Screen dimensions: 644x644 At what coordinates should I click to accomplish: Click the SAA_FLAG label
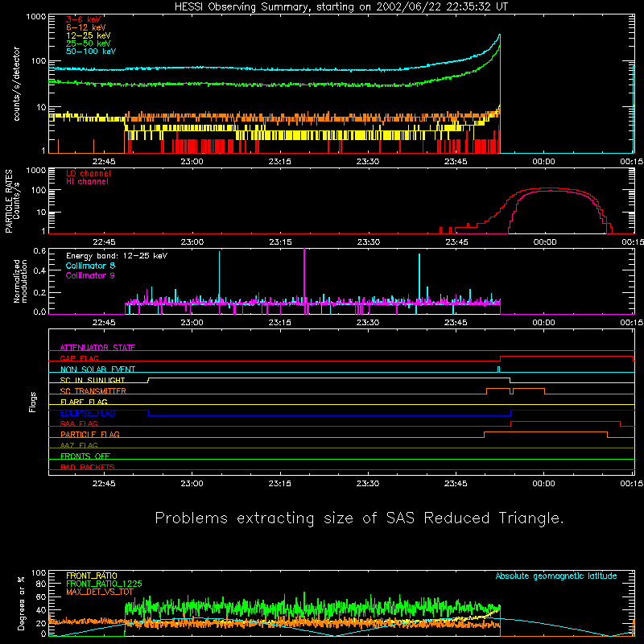(79, 423)
